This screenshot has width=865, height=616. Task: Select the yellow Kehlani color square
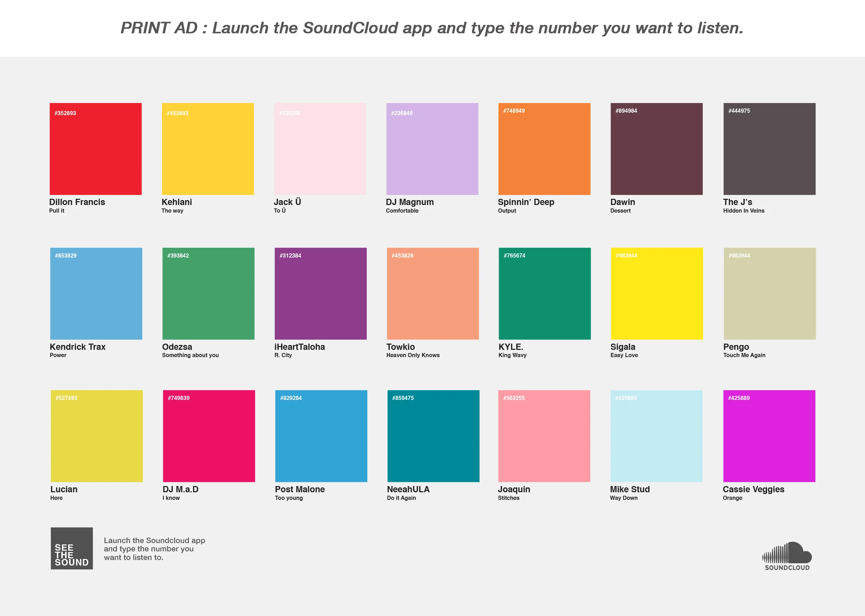coord(208,149)
